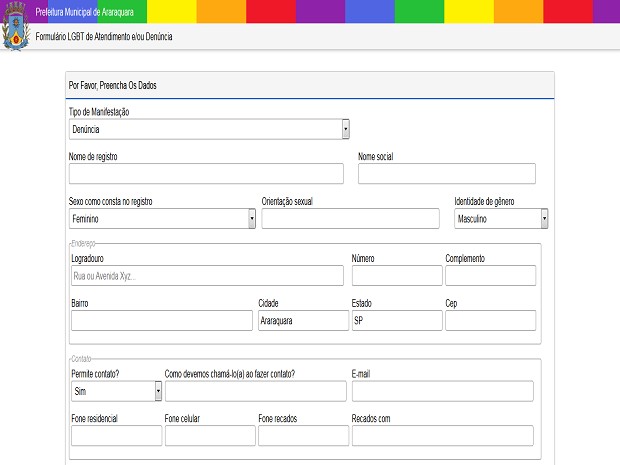Focus the Cep postal code field
The height and width of the screenshot is (465, 620).
[x=490, y=320]
